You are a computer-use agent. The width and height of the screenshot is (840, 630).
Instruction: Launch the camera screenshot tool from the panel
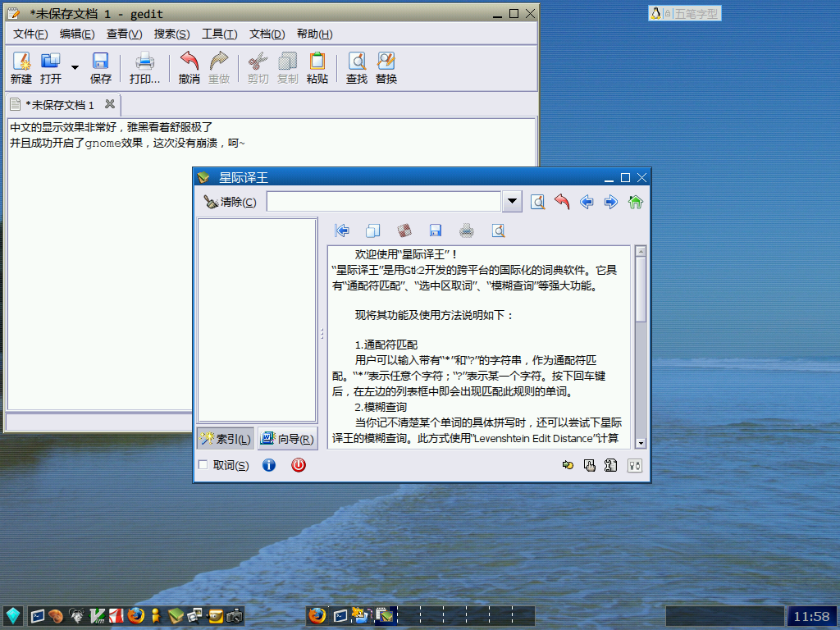234,616
